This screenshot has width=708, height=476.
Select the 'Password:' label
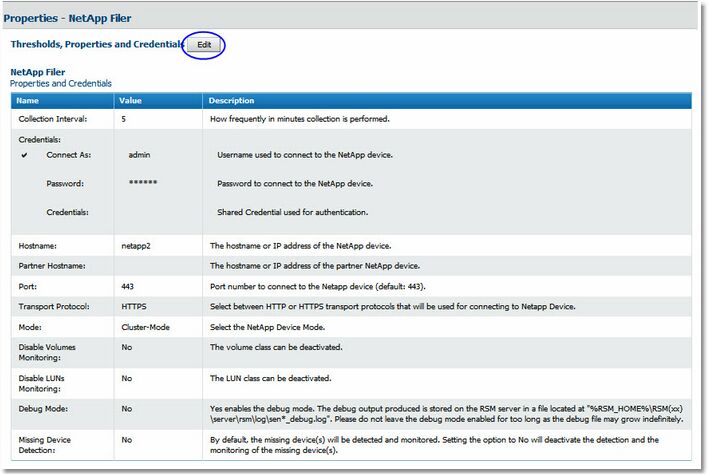point(65,184)
